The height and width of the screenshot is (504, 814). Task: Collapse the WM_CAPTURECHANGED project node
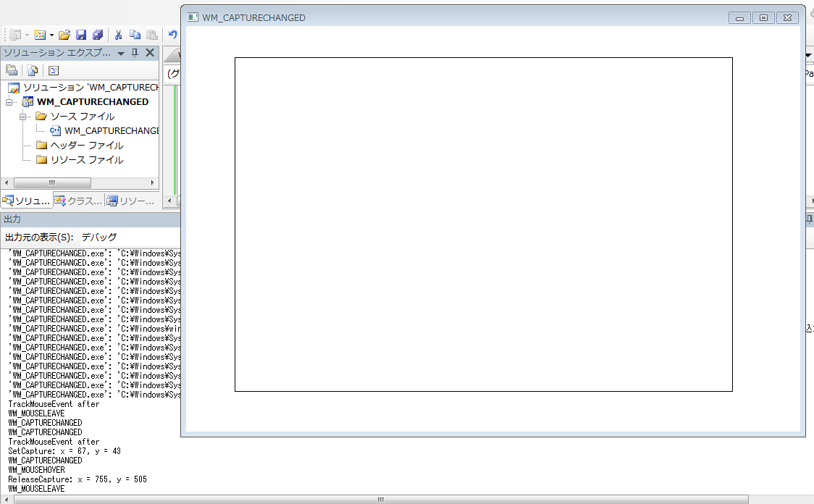pyautogui.click(x=9, y=102)
